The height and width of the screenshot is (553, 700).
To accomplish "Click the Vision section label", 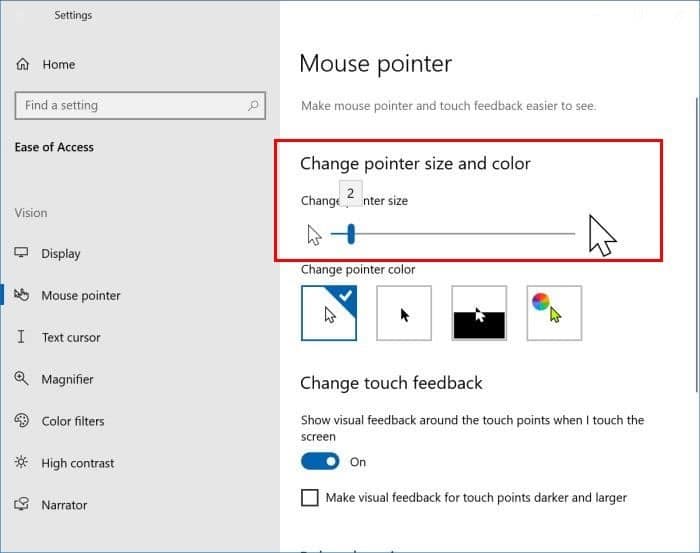I will (31, 213).
